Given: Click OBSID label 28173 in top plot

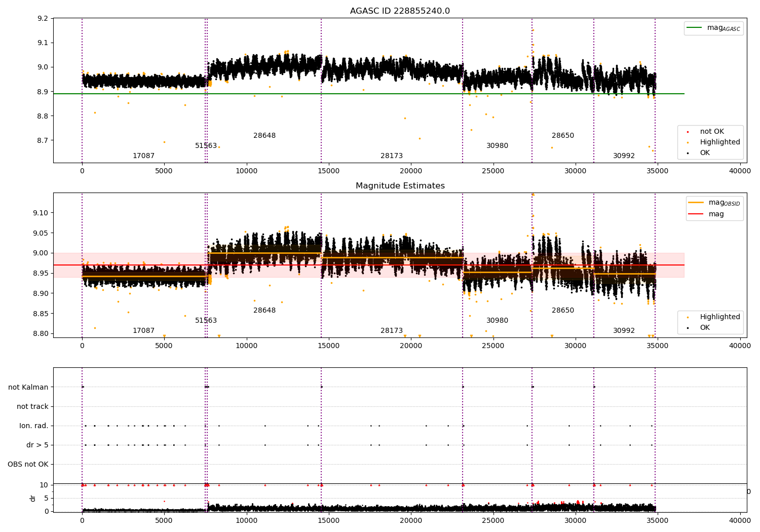Looking at the screenshot, I should pyautogui.click(x=392, y=156).
